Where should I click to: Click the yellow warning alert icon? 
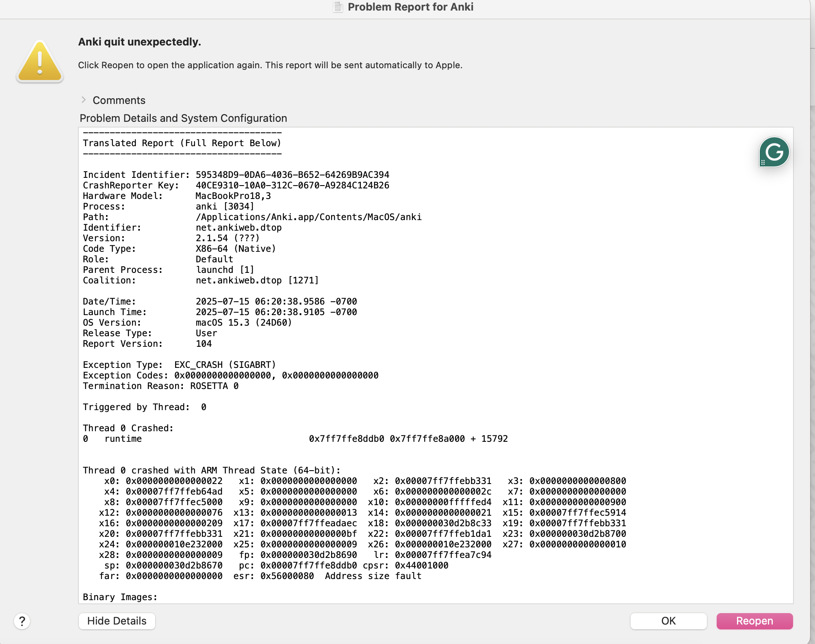40,61
